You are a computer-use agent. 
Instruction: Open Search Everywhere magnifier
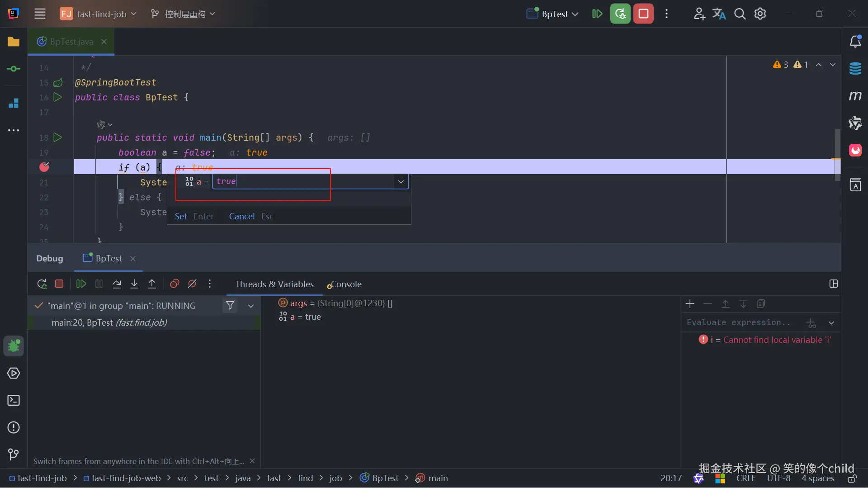click(740, 14)
